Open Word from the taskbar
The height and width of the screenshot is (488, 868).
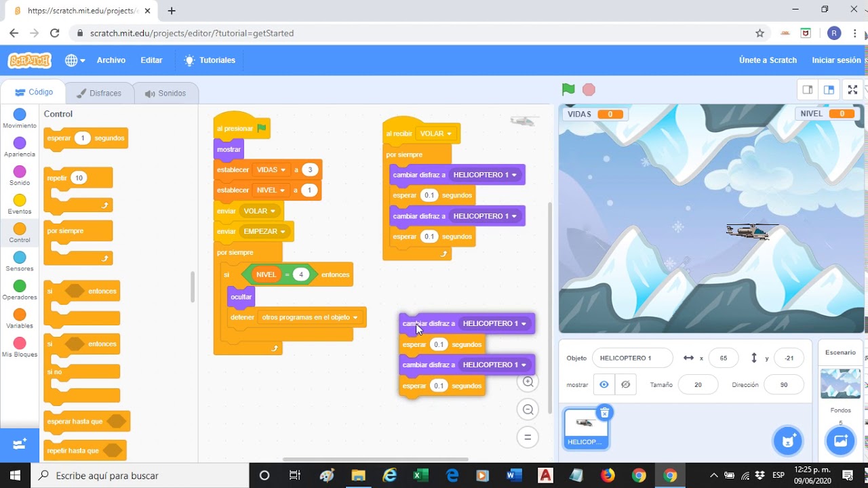coord(513,475)
